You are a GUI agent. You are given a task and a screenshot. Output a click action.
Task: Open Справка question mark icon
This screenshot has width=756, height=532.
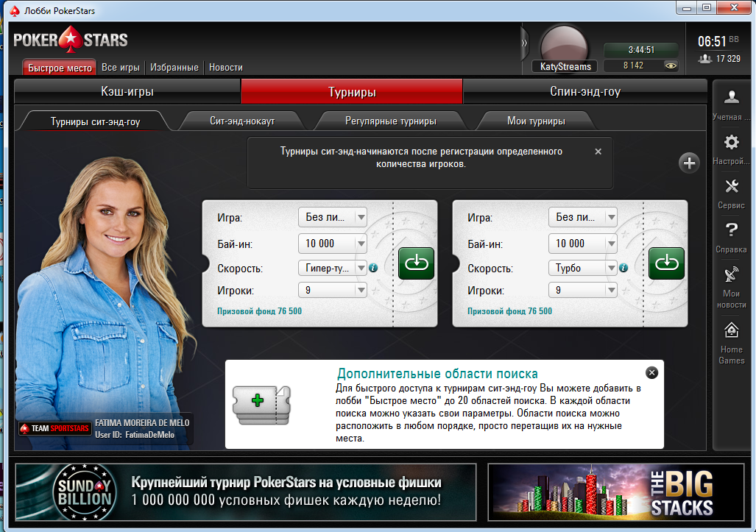point(732,230)
